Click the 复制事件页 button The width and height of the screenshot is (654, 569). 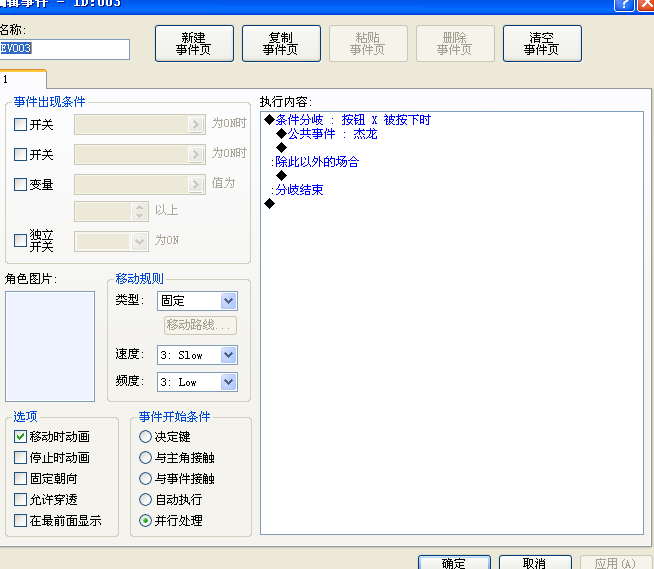(281, 43)
